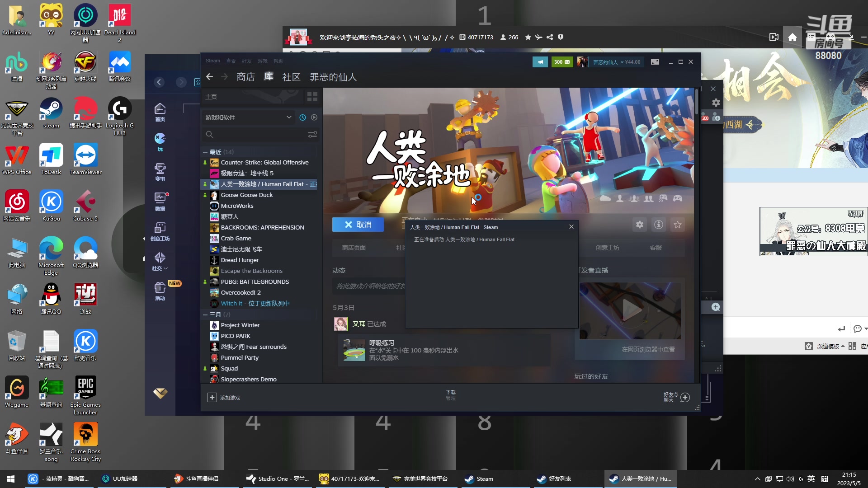Click the 取消 button
Viewport: 868px width, 488px height.
tap(358, 225)
